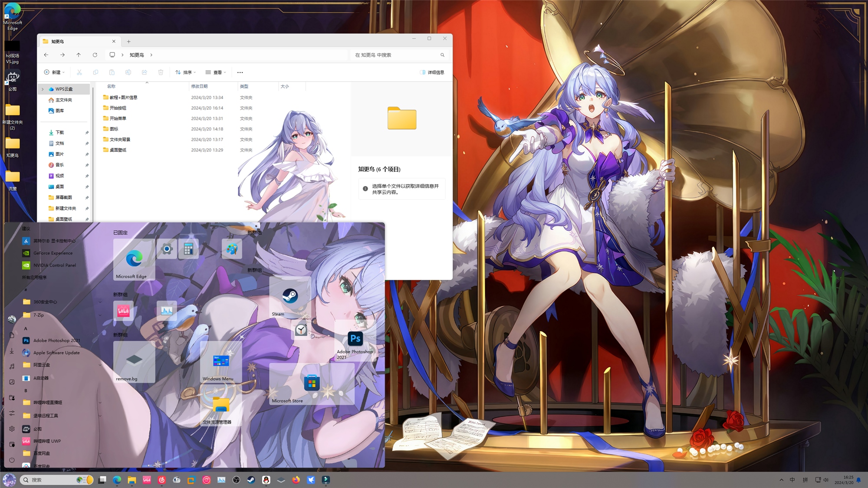This screenshot has width=868, height=488.
Task: Click the refresh button in File Explorer
Action: tap(95, 55)
